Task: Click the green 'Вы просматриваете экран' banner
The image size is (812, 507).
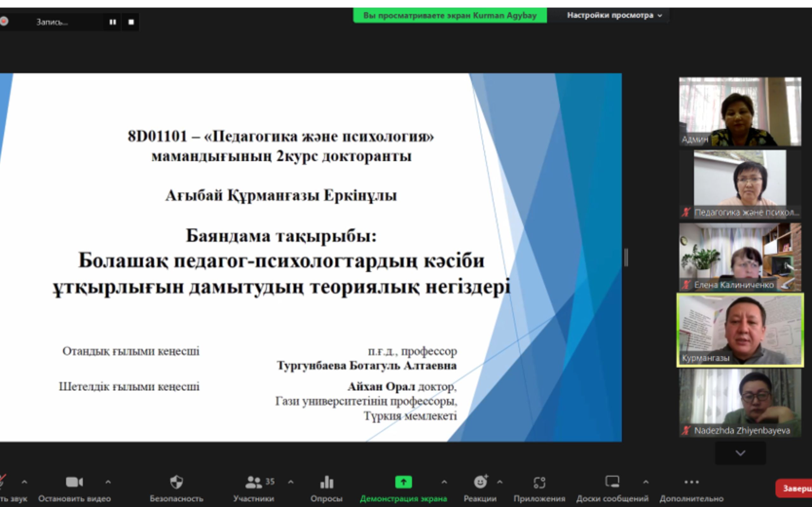Action: coord(450,16)
